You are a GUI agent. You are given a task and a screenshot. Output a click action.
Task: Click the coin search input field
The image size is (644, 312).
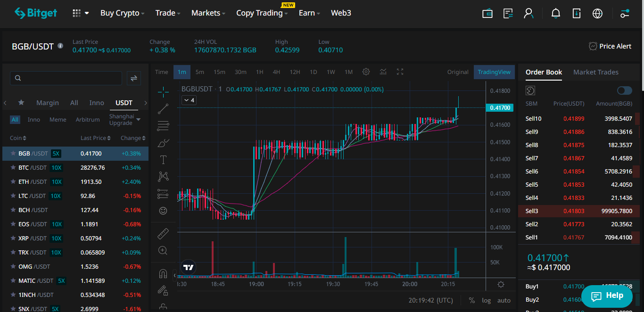tap(66, 78)
